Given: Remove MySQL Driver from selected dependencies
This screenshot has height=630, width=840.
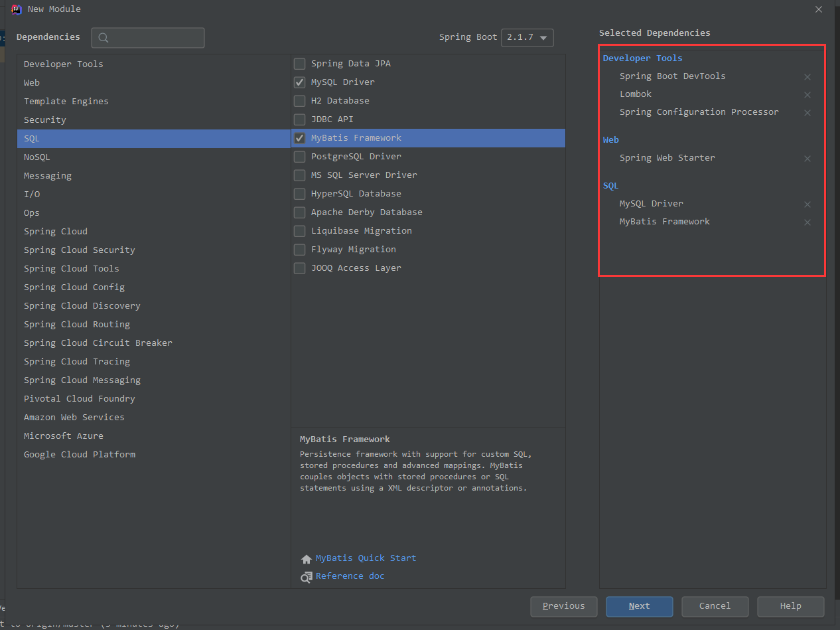Looking at the screenshot, I should pyautogui.click(x=807, y=204).
